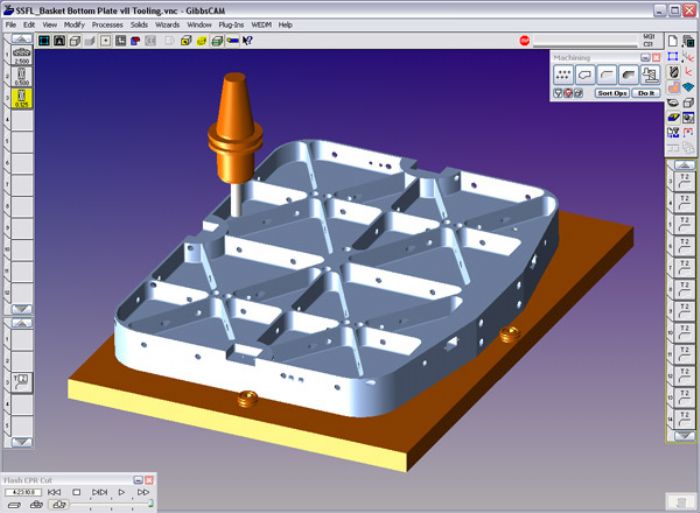The height and width of the screenshot is (513, 700).
Task: Click the Do It button
Action: click(646, 93)
